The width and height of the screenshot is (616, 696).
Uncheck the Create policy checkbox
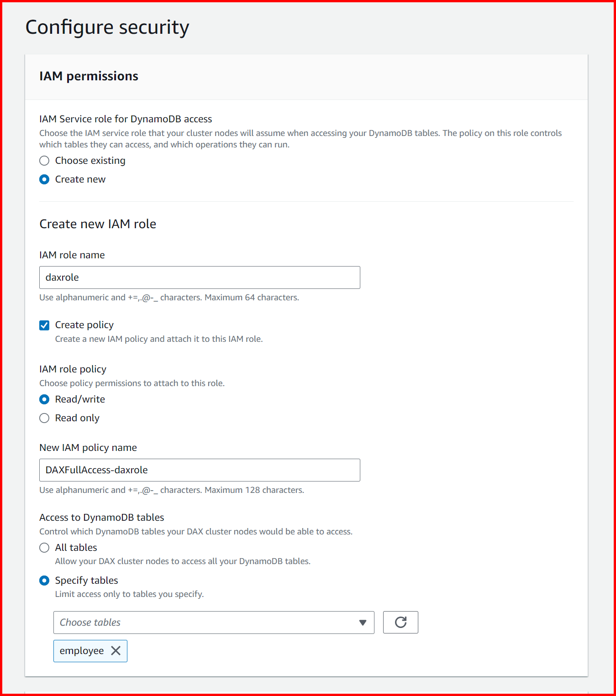click(44, 325)
